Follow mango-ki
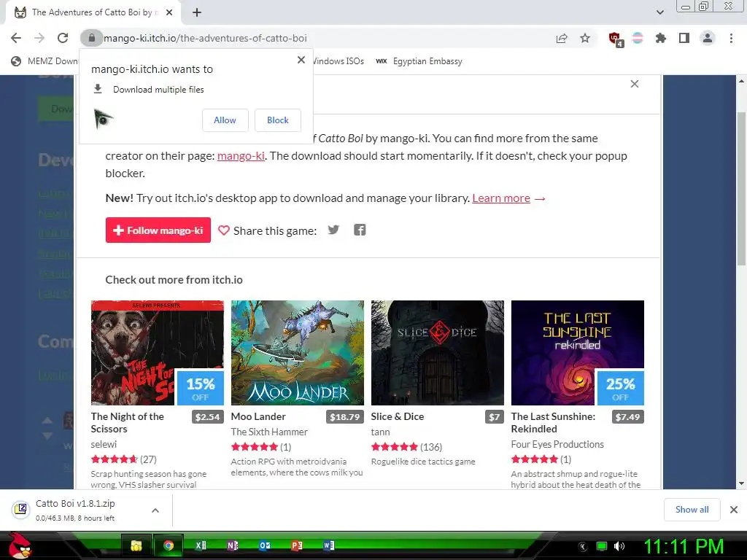The height and width of the screenshot is (560, 747). click(158, 230)
